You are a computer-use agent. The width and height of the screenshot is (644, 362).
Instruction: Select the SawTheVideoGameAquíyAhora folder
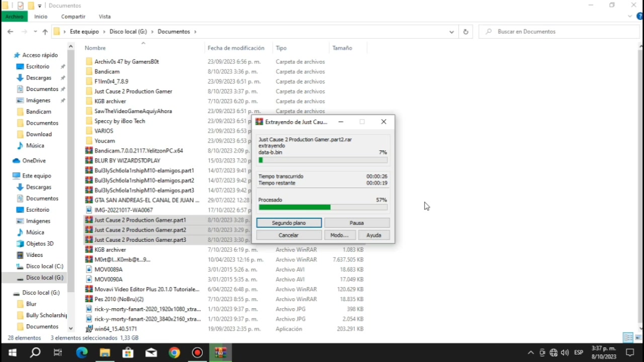pyautogui.click(x=133, y=111)
